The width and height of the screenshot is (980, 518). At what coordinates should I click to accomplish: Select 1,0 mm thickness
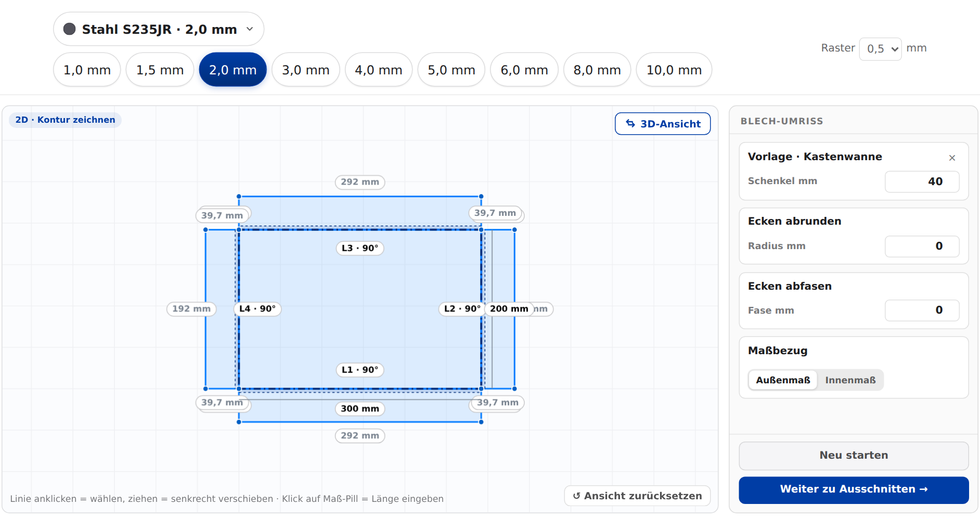[87, 70]
